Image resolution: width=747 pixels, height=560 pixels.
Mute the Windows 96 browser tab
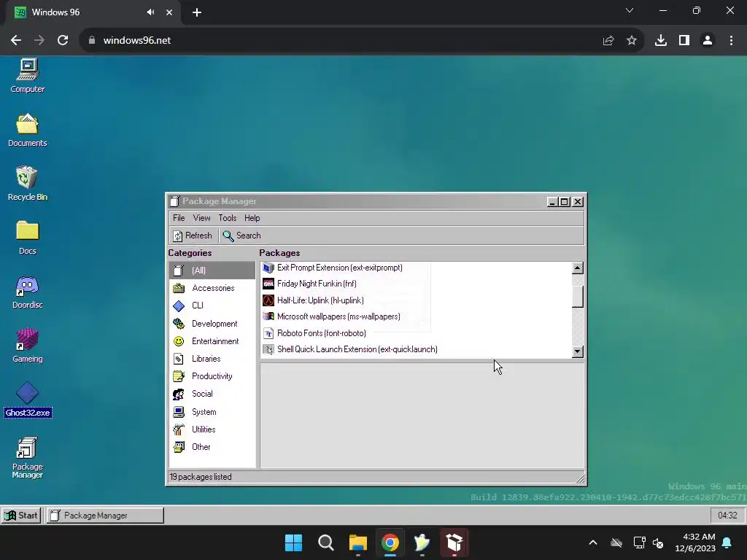pyautogui.click(x=150, y=12)
